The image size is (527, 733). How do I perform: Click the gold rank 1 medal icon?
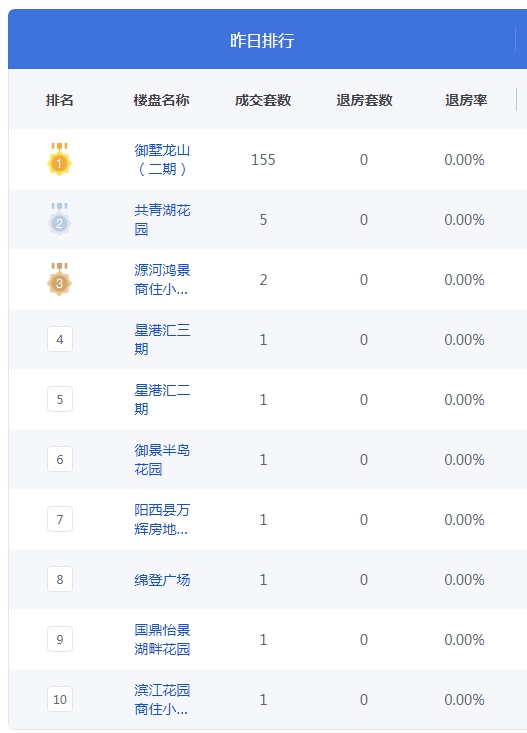click(x=59, y=159)
